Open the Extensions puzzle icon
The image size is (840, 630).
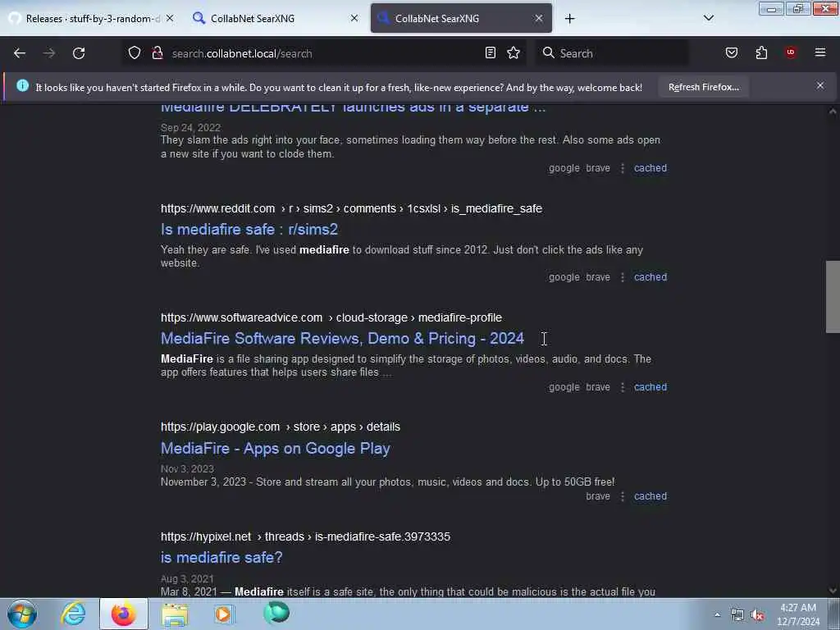(x=761, y=52)
